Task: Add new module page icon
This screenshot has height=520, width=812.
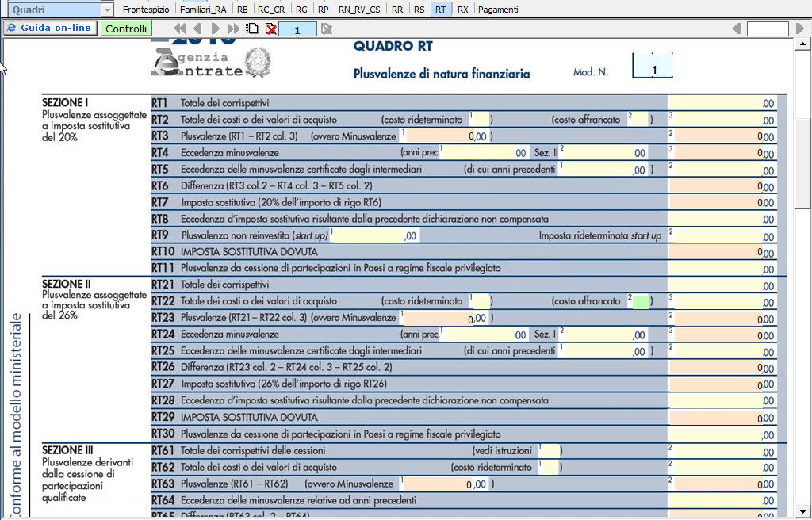Action: point(252,29)
